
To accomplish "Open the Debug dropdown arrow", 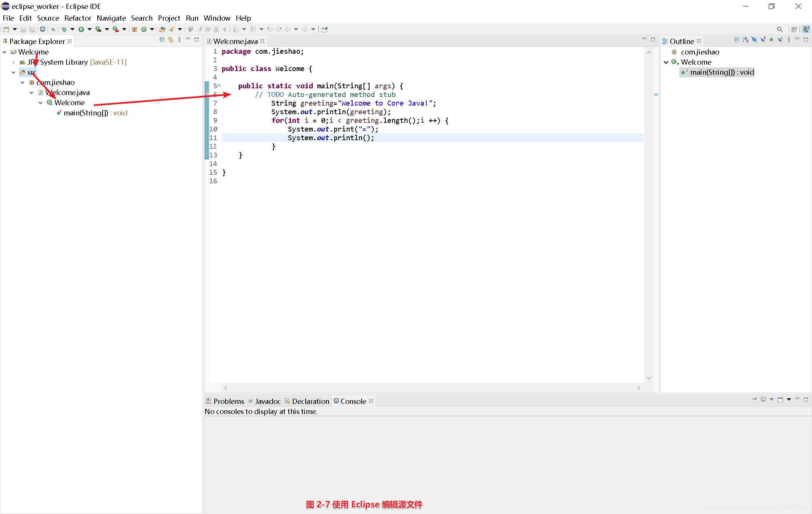I will point(72,29).
